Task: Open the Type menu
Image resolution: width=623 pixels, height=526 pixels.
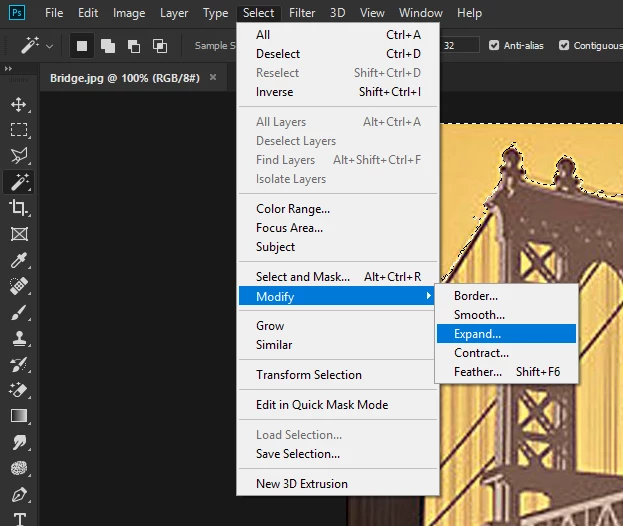Action: [x=215, y=13]
